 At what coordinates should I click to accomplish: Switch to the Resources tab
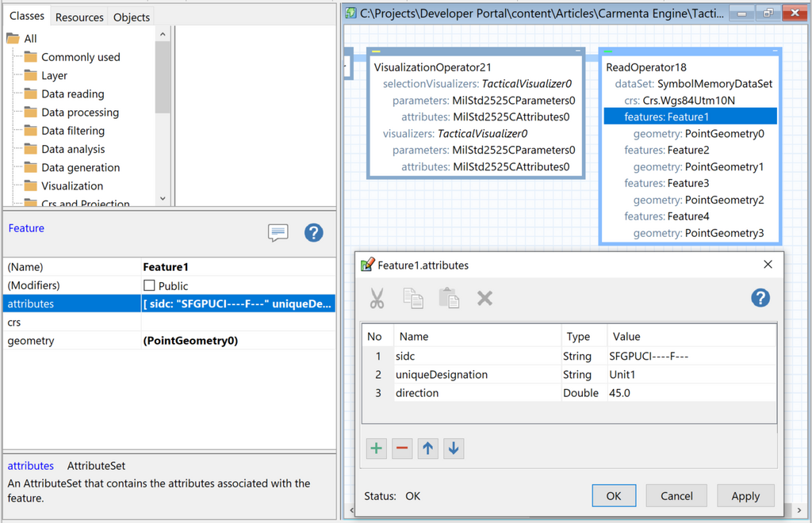[x=79, y=17]
